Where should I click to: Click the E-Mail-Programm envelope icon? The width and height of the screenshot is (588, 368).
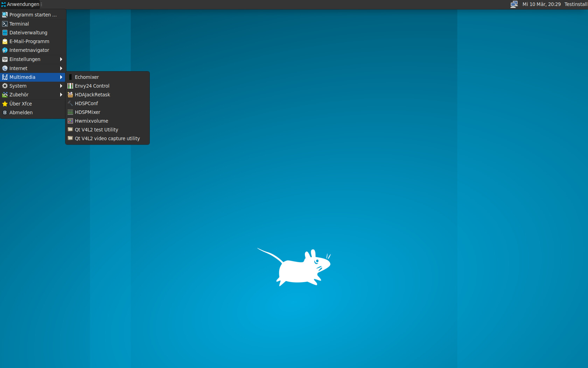point(5,41)
